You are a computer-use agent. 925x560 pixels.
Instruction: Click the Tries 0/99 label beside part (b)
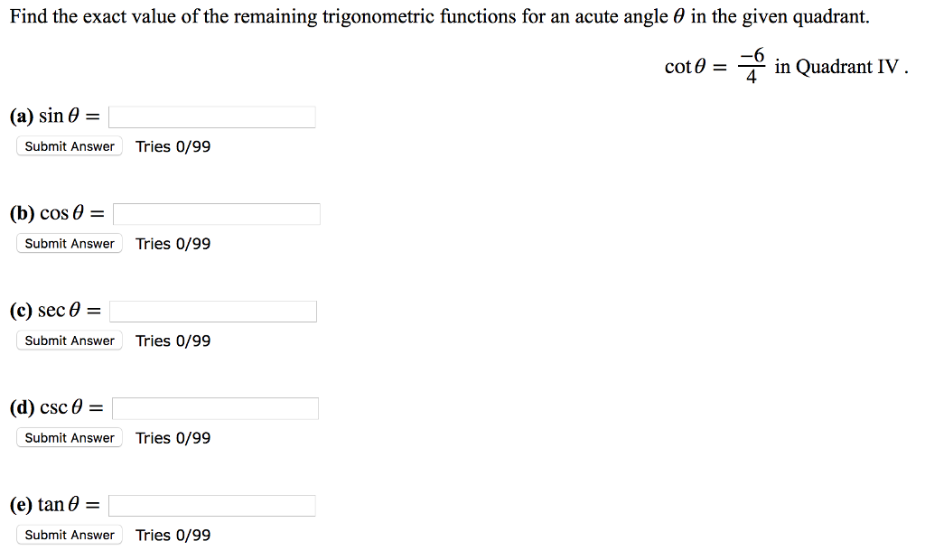pyautogui.click(x=173, y=243)
